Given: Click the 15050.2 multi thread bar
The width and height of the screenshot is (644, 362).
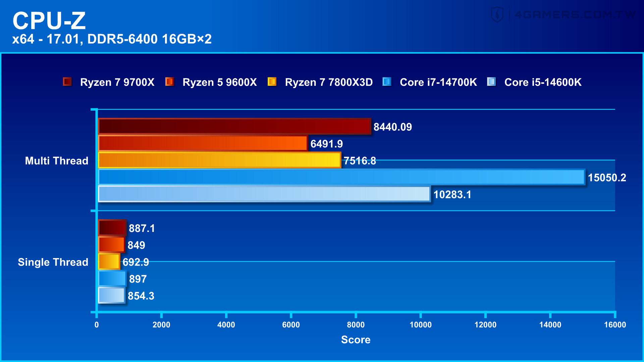Looking at the screenshot, I should (x=341, y=177).
